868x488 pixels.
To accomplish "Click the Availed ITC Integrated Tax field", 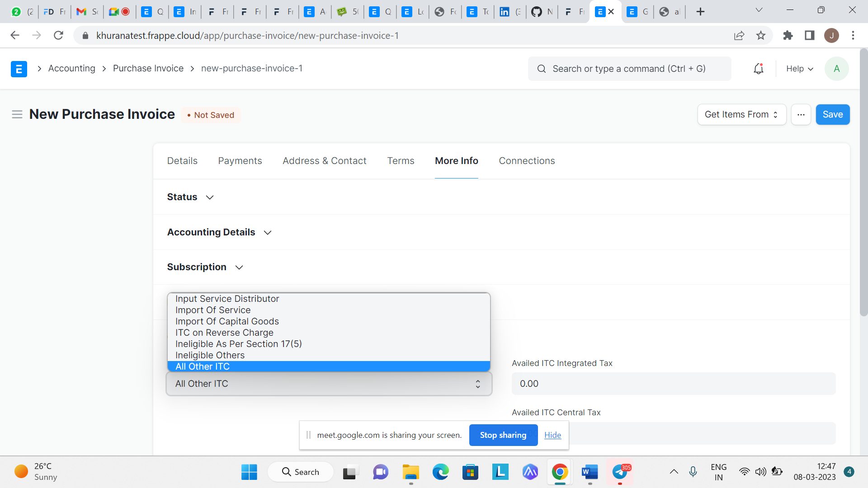I will pos(673,384).
